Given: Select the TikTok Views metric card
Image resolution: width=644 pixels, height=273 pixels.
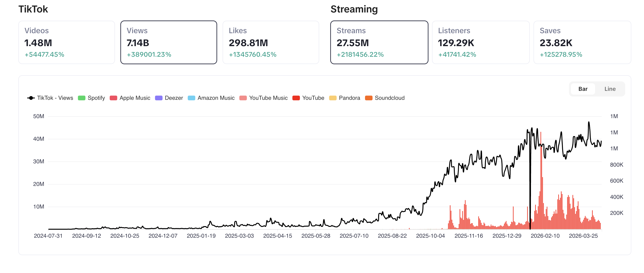Looking at the screenshot, I should (x=169, y=42).
